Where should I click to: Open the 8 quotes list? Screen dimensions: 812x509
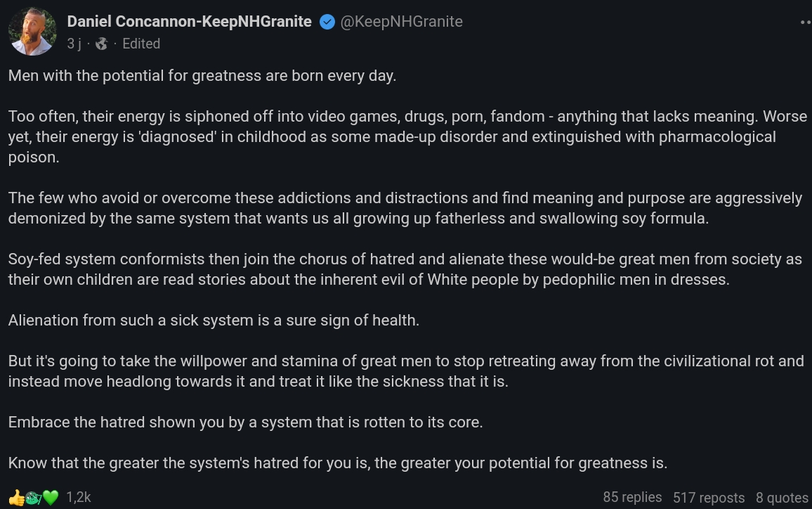coord(782,497)
